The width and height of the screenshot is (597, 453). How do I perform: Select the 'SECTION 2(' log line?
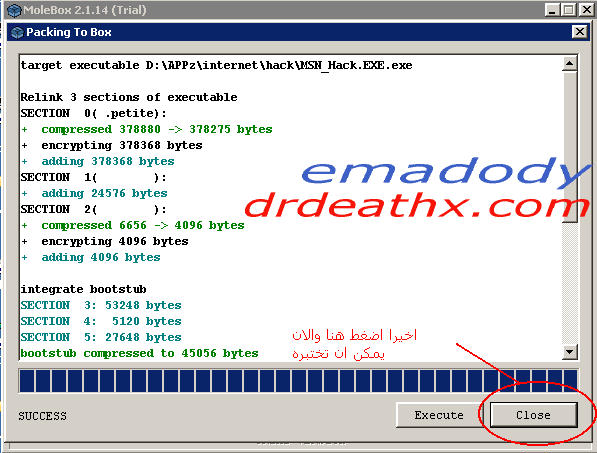click(x=93, y=209)
